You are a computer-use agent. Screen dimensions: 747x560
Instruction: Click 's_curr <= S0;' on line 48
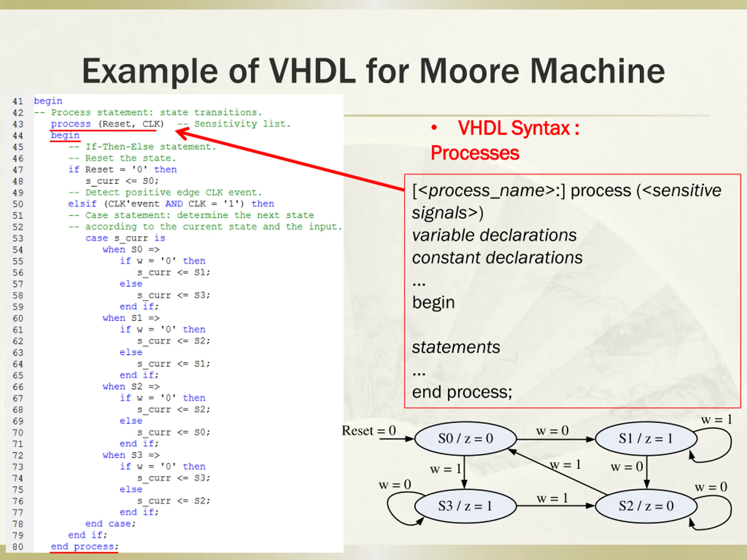click(122, 181)
